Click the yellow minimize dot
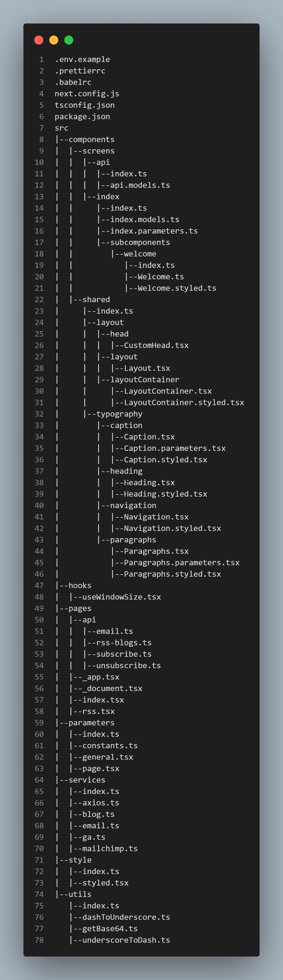The image size is (283, 980). click(x=54, y=40)
